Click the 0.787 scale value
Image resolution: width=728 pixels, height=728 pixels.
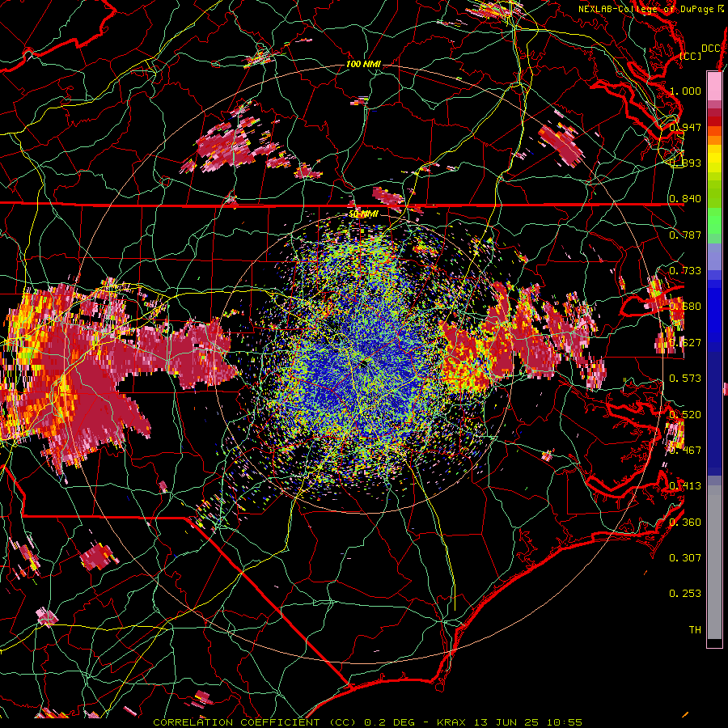pyautogui.click(x=685, y=235)
